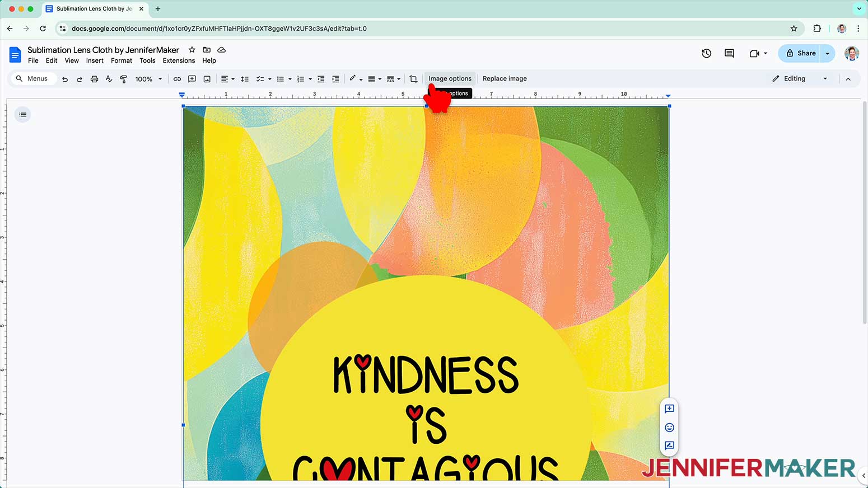Open text alignment dropdown

click(x=227, y=79)
